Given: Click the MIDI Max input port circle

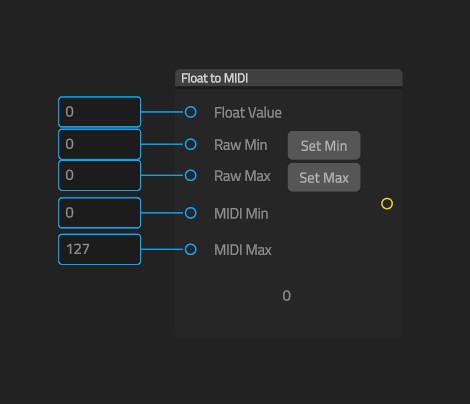Looking at the screenshot, I should [191, 249].
